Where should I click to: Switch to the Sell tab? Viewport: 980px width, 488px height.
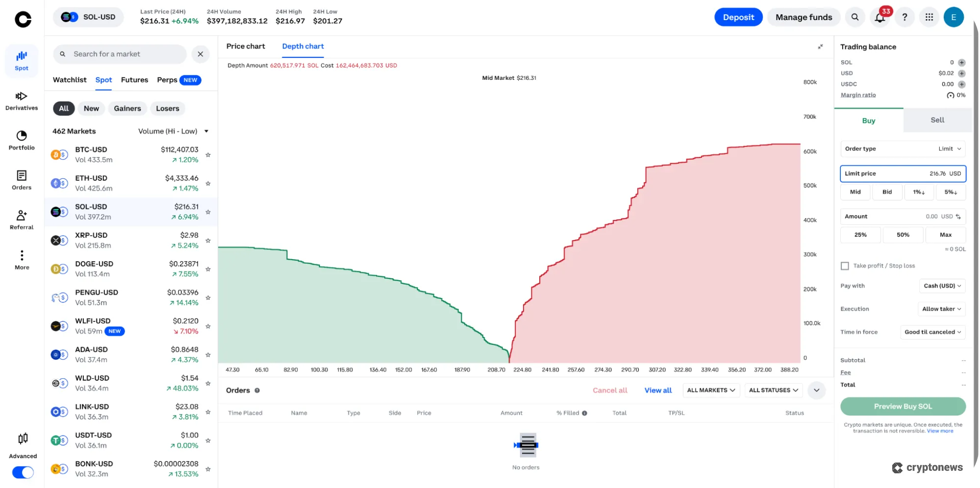936,120
